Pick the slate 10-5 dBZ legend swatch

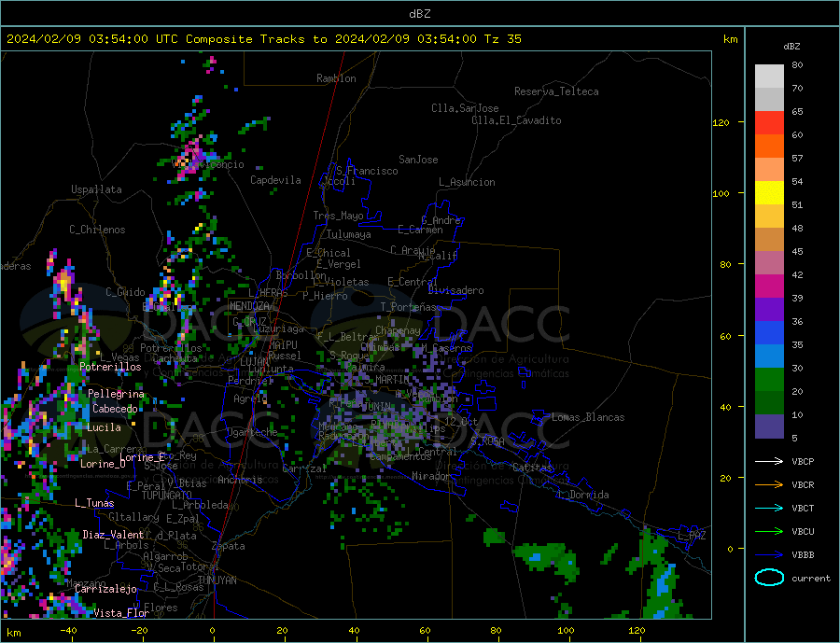769,426
